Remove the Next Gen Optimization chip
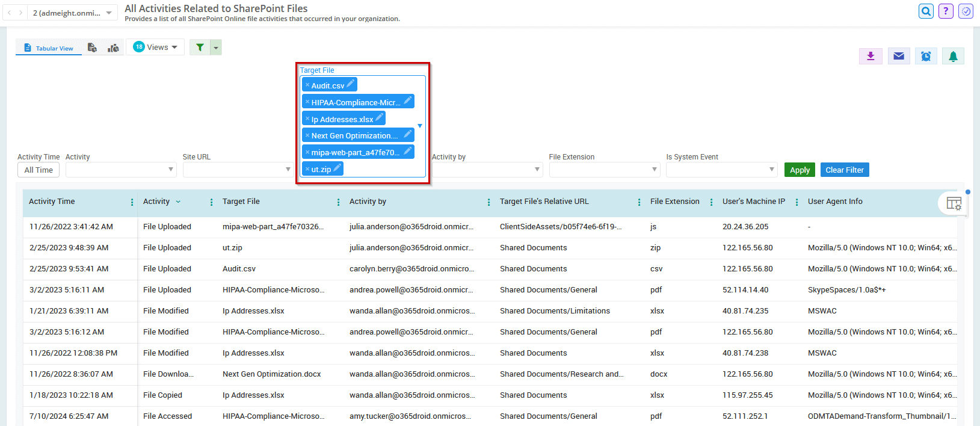 coord(307,135)
